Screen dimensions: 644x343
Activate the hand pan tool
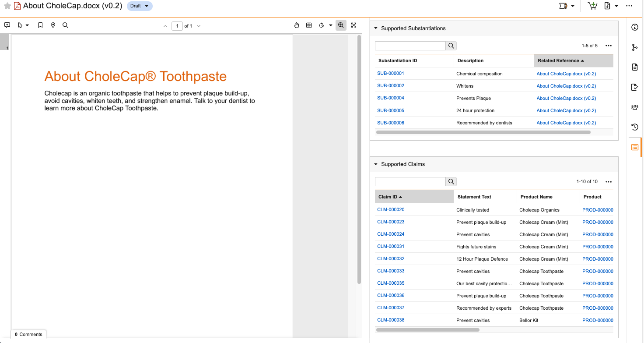[x=297, y=25]
